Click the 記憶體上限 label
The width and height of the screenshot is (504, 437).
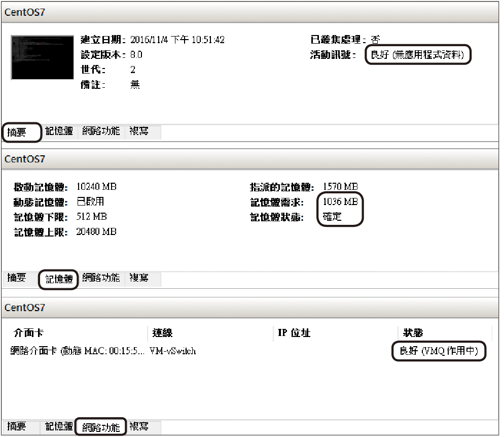[41, 231]
